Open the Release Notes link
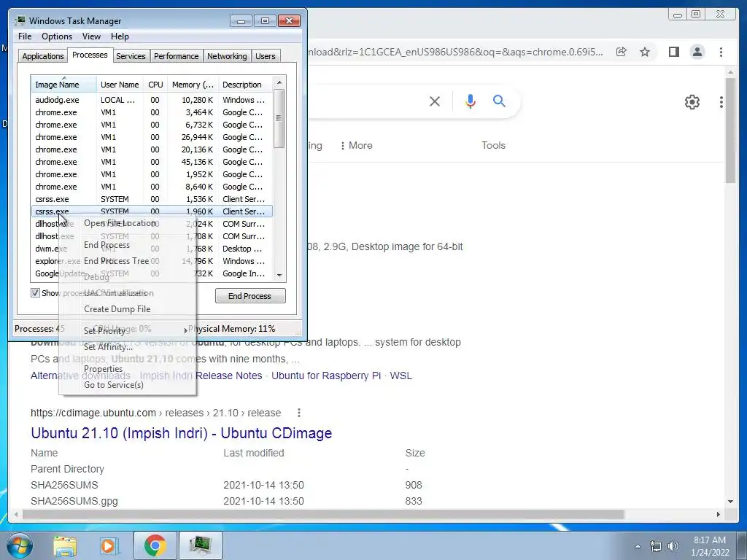The image size is (747, 560). [228, 376]
